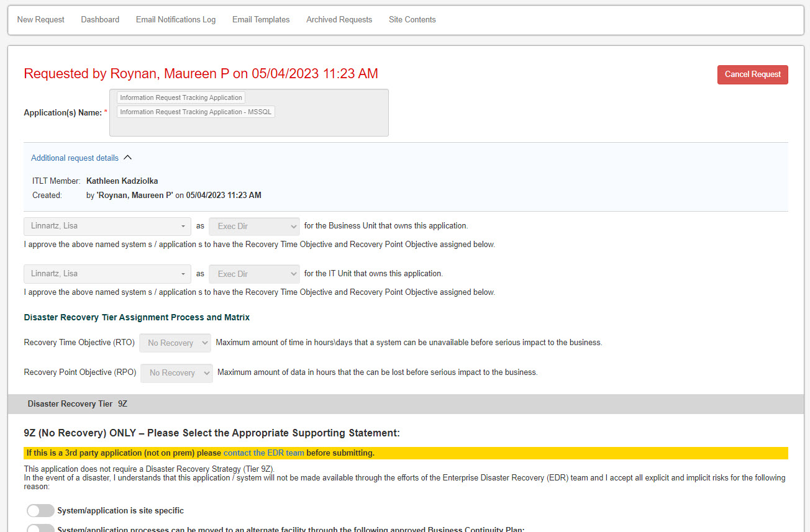This screenshot has height=532, width=810.
Task: Toggle 'System/application is site specific' switch
Action: click(x=40, y=510)
